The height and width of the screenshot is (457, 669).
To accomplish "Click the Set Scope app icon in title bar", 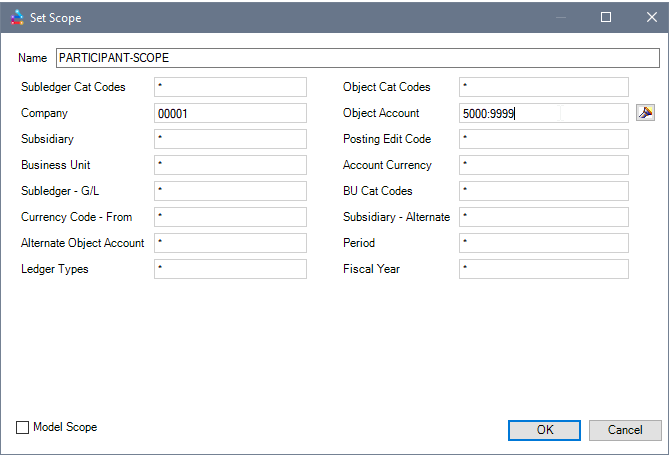I will [17, 17].
